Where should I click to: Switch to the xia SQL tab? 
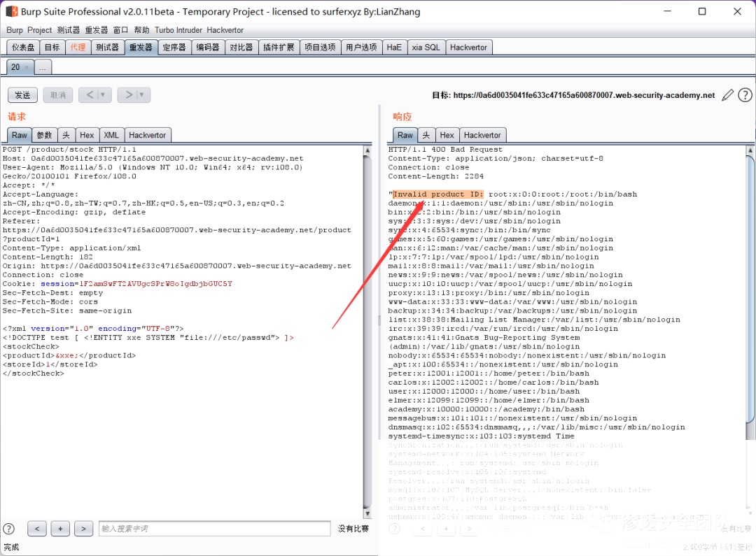coord(426,48)
